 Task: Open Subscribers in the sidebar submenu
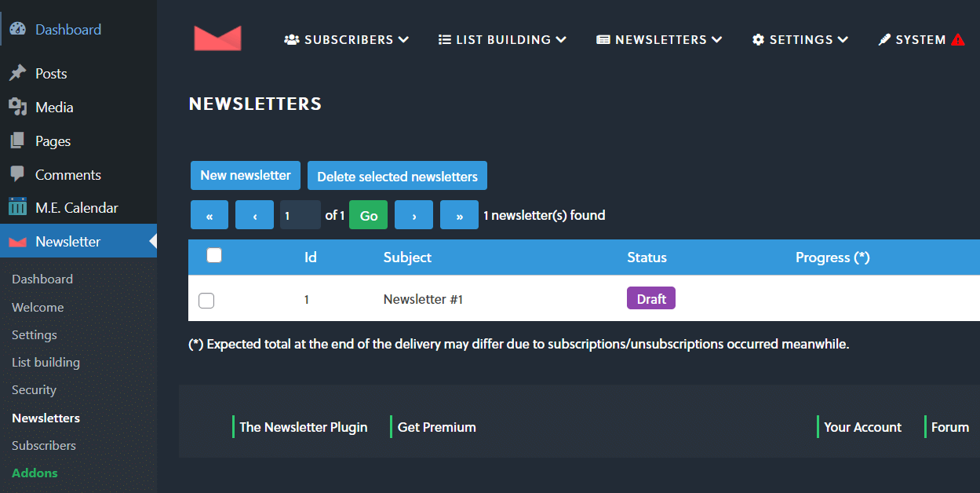44,445
